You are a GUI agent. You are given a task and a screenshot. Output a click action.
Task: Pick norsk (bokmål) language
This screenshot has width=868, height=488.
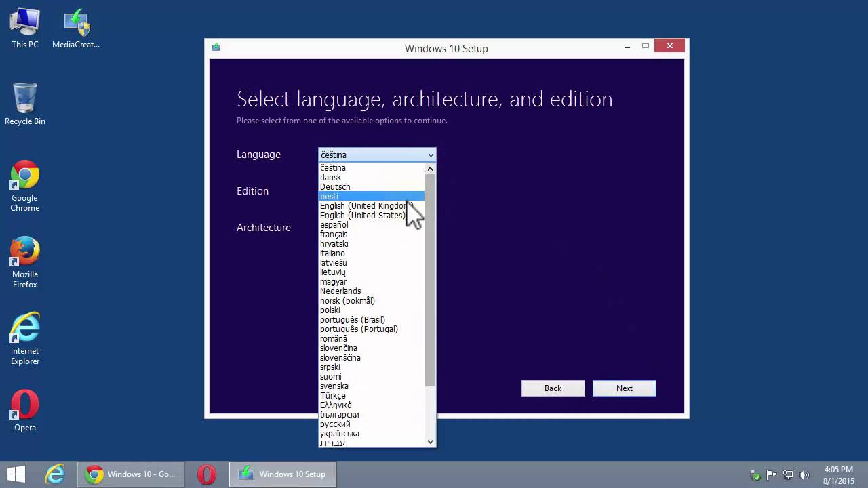pyautogui.click(x=372, y=300)
